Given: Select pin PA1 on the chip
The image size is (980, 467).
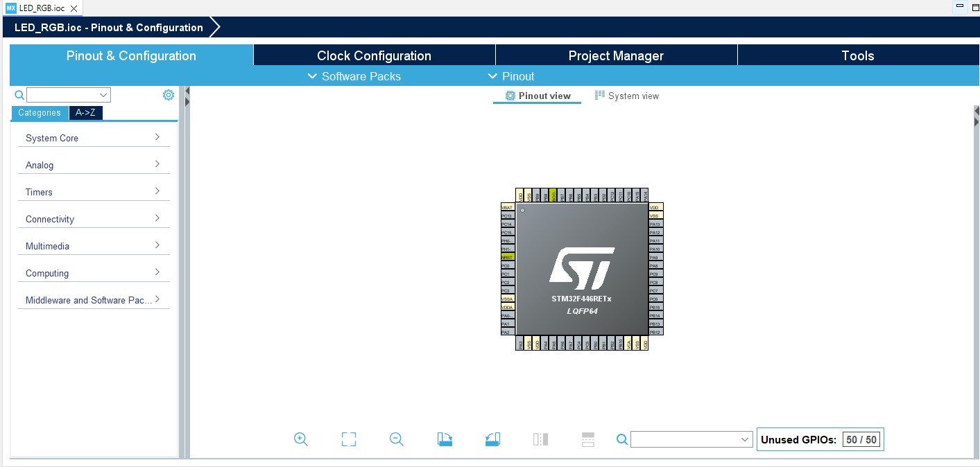Looking at the screenshot, I should pyautogui.click(x=508, y=324).
